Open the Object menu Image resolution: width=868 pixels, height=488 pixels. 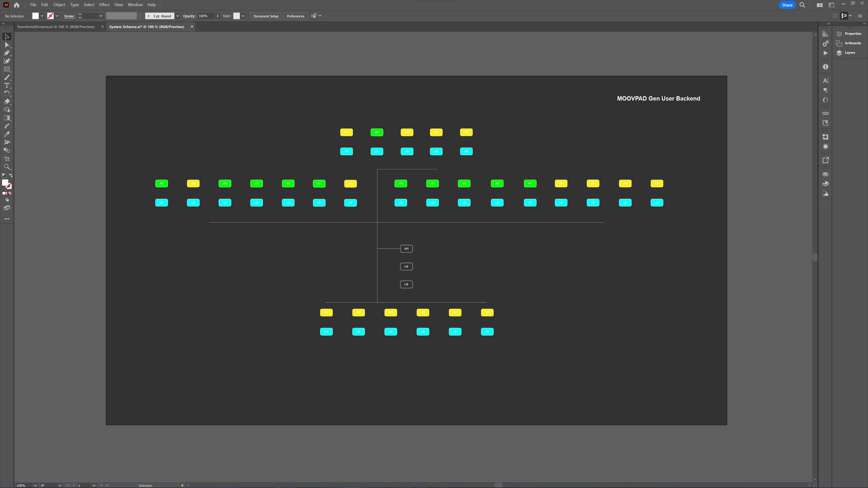(58, 5)
